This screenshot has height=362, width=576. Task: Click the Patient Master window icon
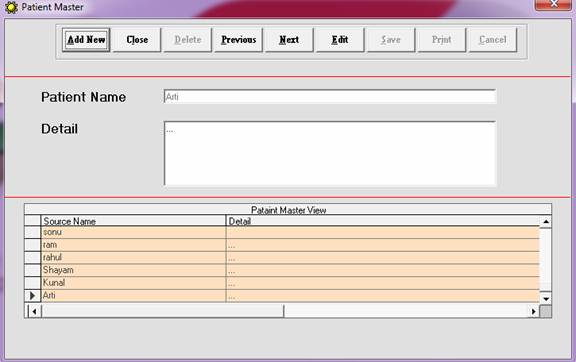click(11, 7)
